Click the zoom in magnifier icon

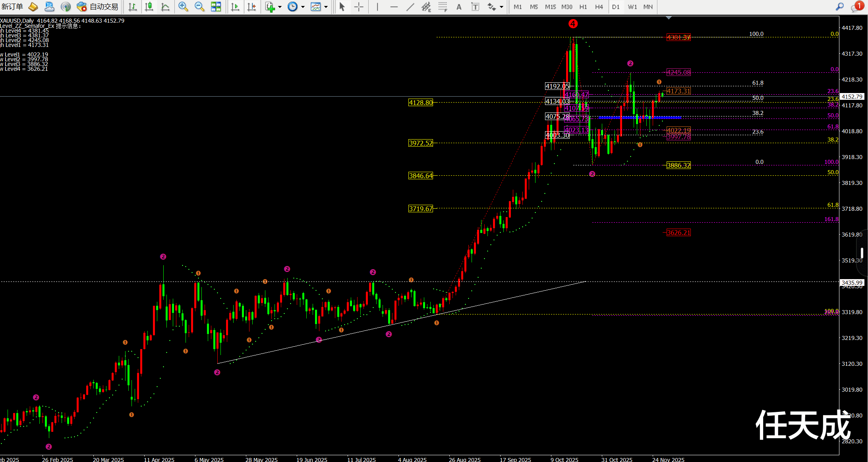tap(183, 7)
